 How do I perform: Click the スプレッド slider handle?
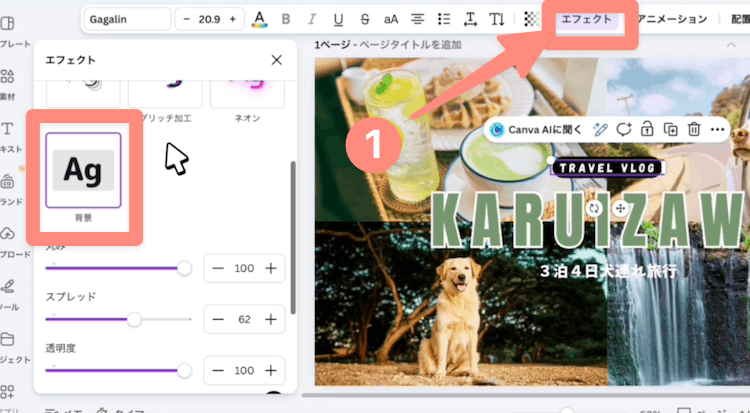coord(134,319)
